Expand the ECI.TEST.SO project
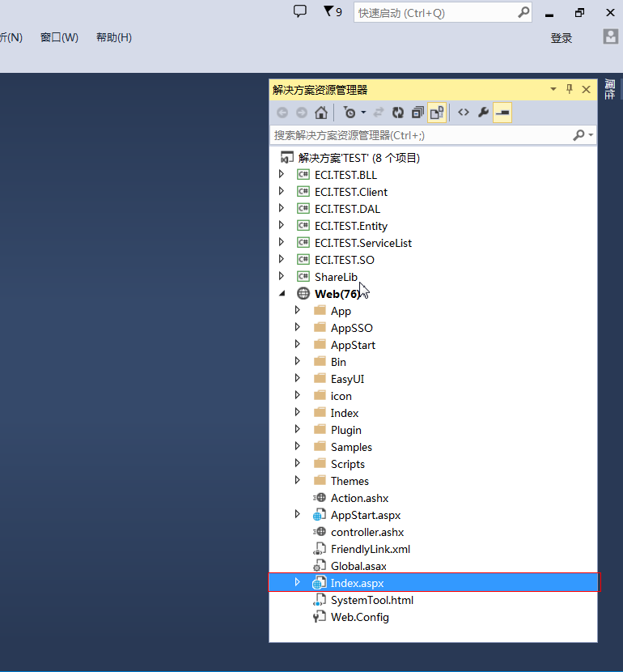The width and height of the screenshot is (623, 672). [282, 259]
